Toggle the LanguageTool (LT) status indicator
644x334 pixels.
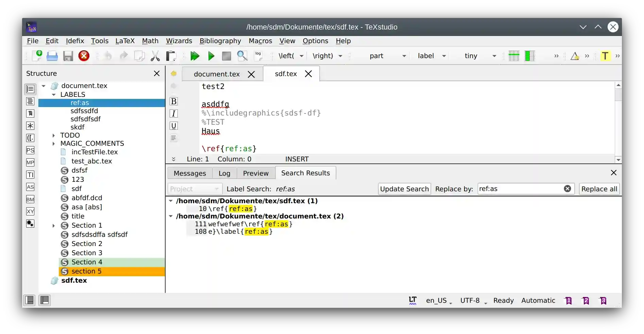[x=412, y=300]
